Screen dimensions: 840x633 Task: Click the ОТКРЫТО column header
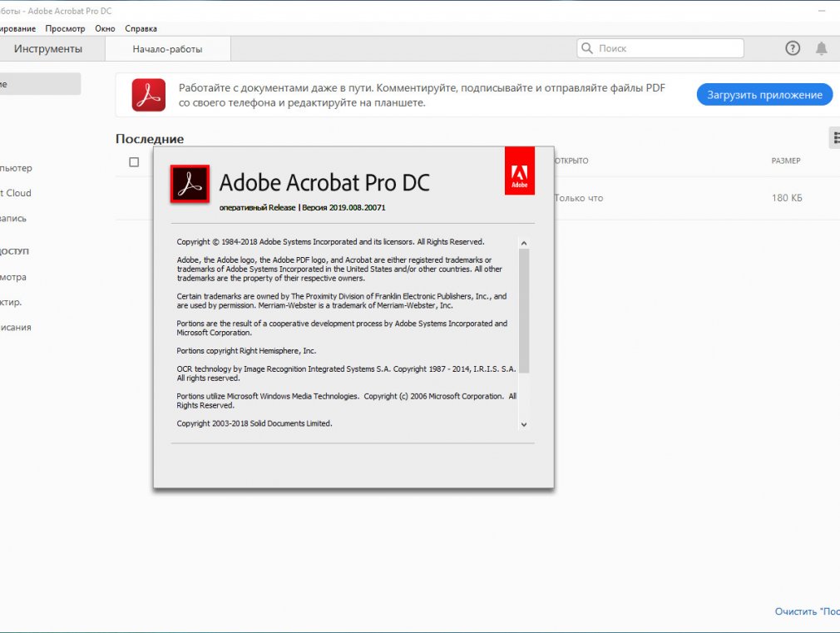coord(571,161)
